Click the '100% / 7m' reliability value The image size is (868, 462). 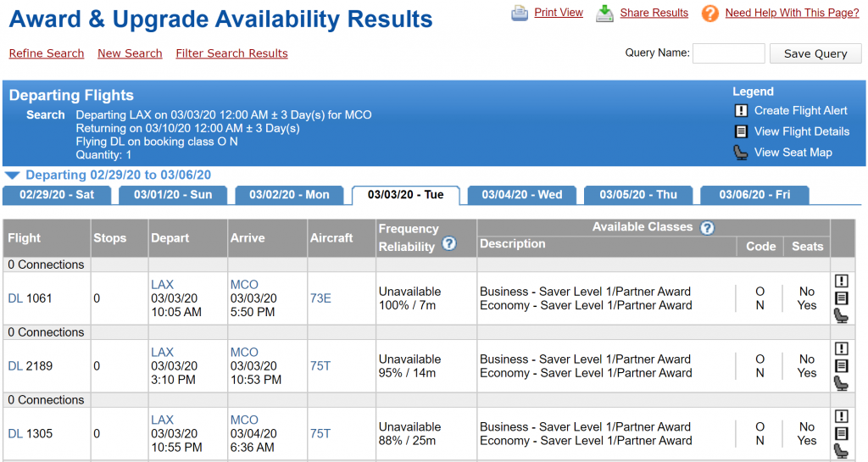tap(407, 305)
